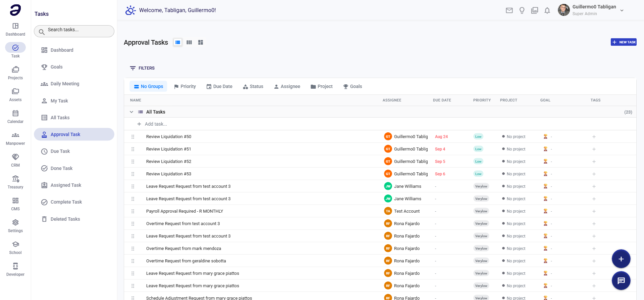Open Deleted Tasks in sidebar
Image resolution: width=644 pixels, height=300 pixels.
65,219
